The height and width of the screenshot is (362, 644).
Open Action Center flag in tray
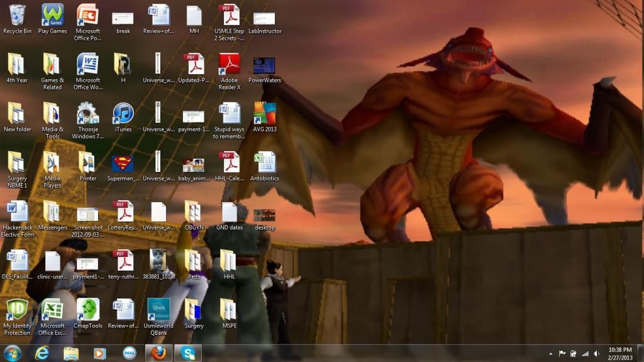click(x=562, y=353)
